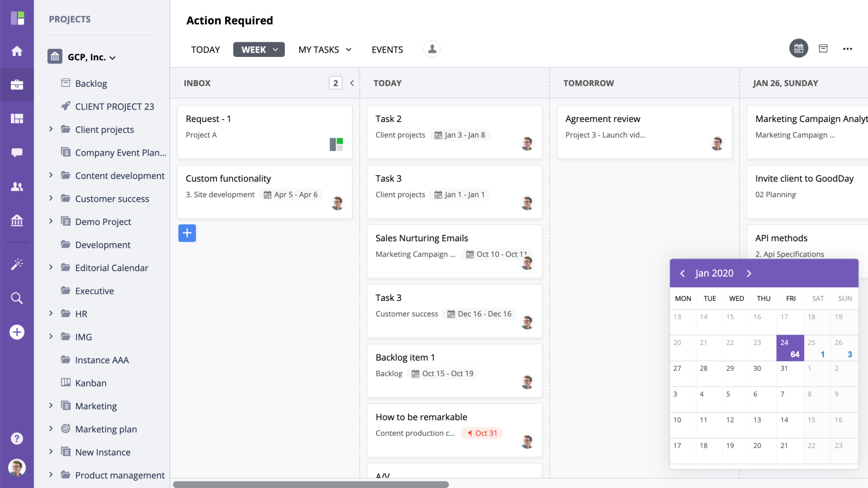The width and height of the screenshot is (868, 488).
Task: Expand the Content development folder
Action: coord(51,175)
